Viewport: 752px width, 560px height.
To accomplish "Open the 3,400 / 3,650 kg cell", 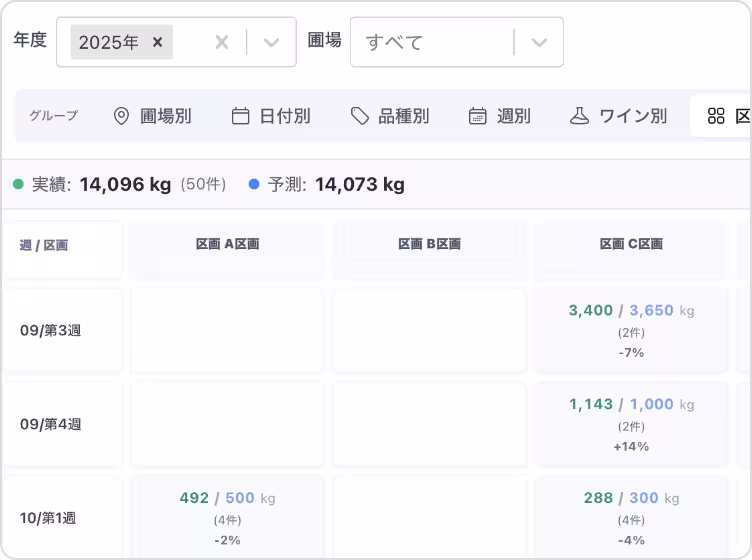I will click(631, 331).
